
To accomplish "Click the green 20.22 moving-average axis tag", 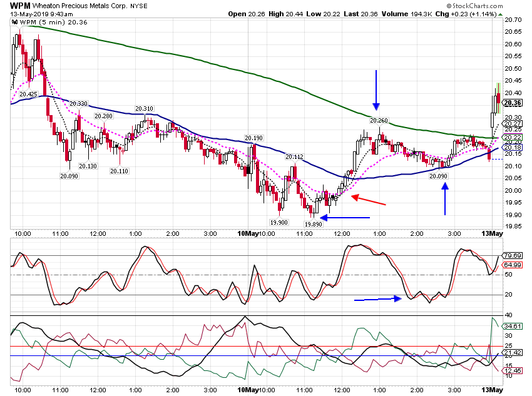I will pos(513,137).
